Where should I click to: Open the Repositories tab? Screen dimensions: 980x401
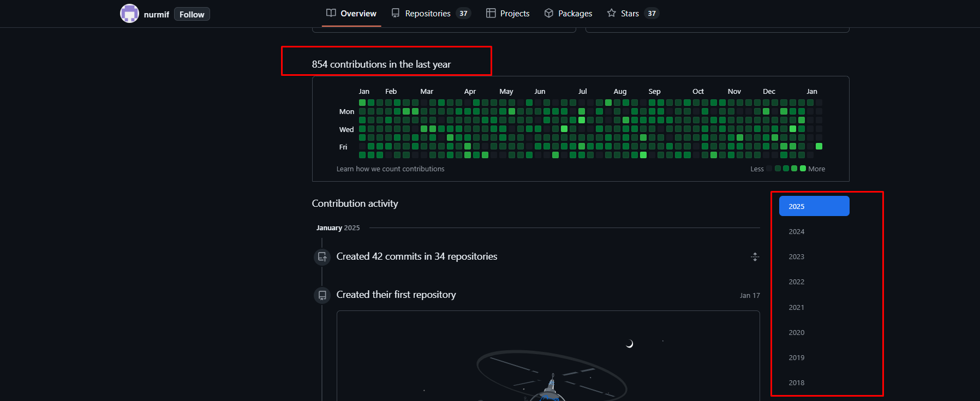click(x=428, y=14)
